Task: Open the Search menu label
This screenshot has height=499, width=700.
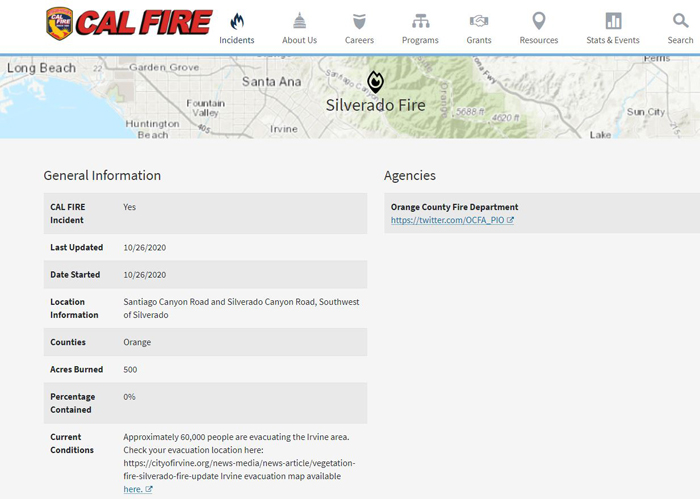Action: pyautogui.click(x=680, y=40)
